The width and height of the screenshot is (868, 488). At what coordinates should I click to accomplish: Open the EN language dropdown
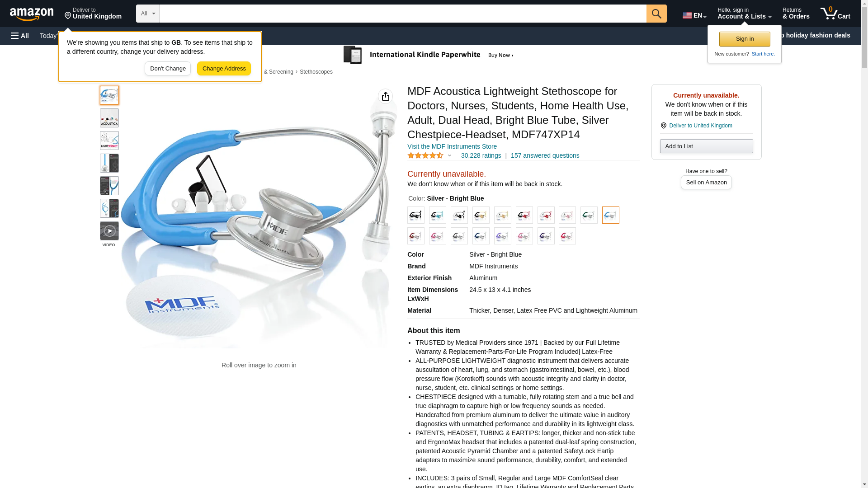point(694,15)
